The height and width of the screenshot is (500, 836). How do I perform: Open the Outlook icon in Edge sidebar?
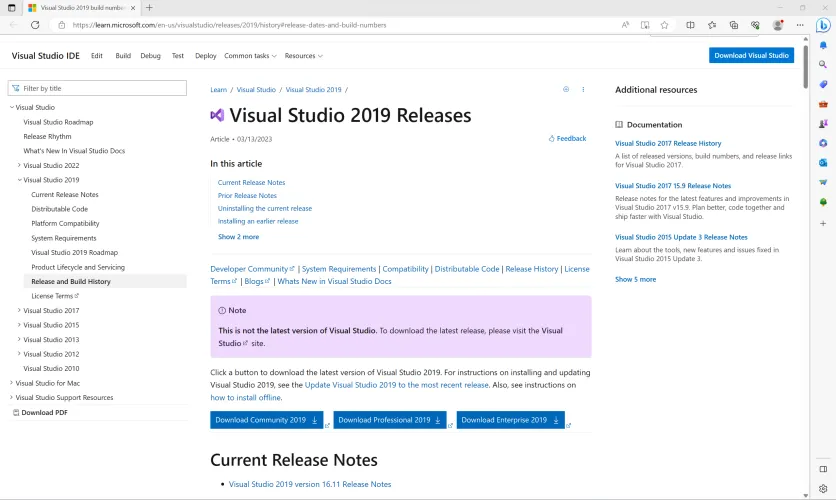click(823, 162)
